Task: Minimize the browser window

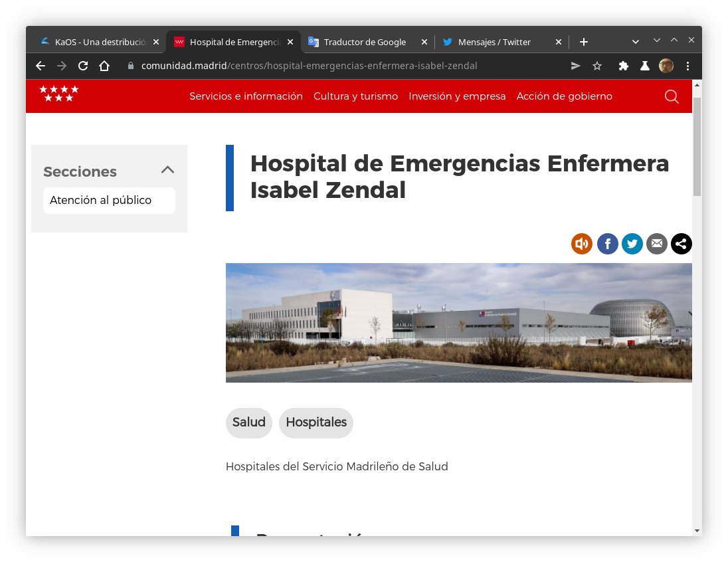Action: (656, 41)
